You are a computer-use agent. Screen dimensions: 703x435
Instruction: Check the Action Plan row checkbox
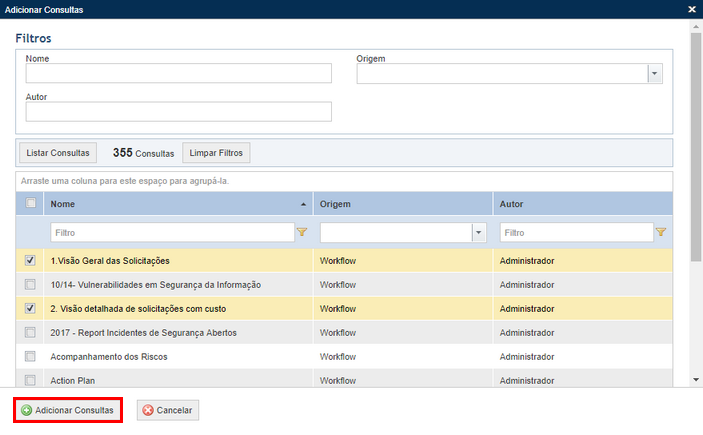pyautogui.click(x=30, y=380)
